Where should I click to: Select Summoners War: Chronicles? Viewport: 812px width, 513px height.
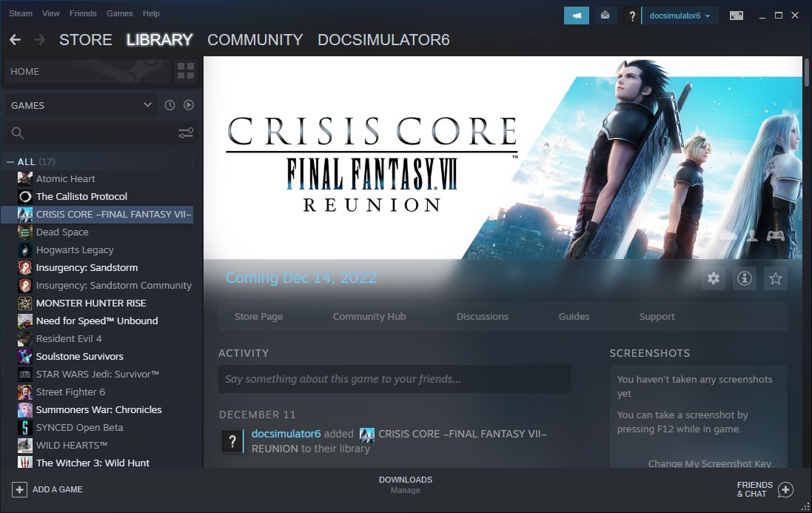(x=99, y=409)
